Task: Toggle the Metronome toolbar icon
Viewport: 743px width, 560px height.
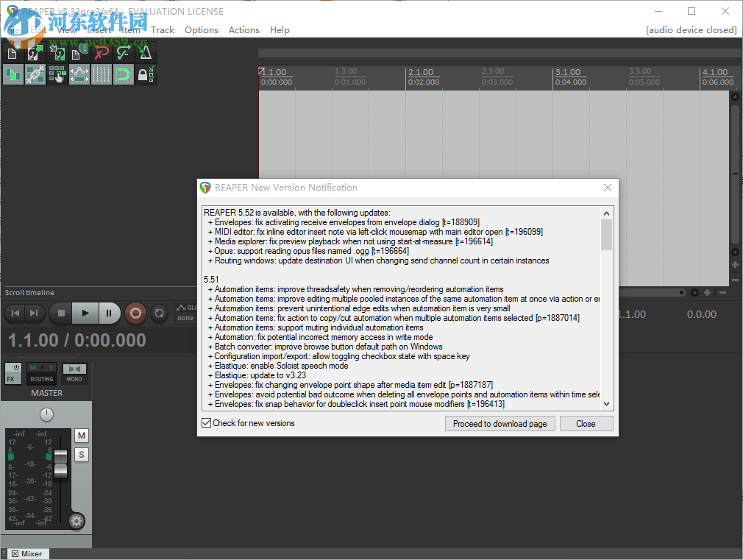Action: pyautogui.click(x=145, y=53)
